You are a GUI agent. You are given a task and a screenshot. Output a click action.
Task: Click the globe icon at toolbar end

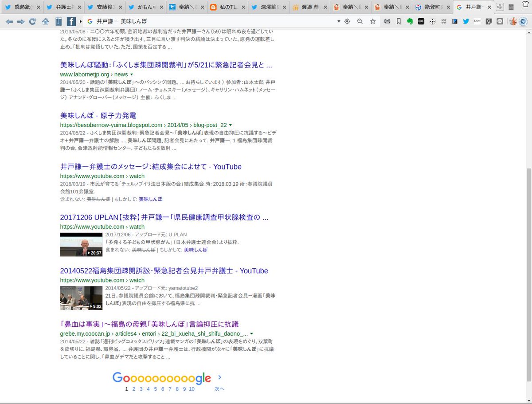click(x=524, y=21)
